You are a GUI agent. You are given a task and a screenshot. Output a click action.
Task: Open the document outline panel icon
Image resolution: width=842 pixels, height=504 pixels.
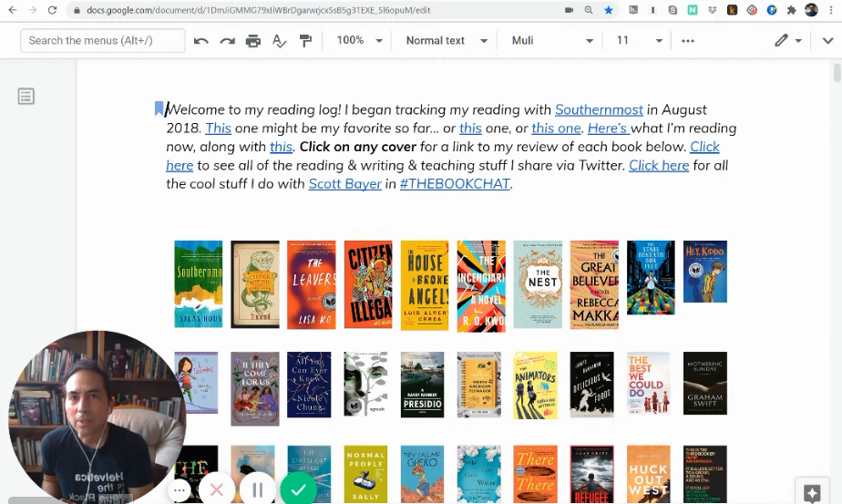pyautogui.click(x=26, y=97)
